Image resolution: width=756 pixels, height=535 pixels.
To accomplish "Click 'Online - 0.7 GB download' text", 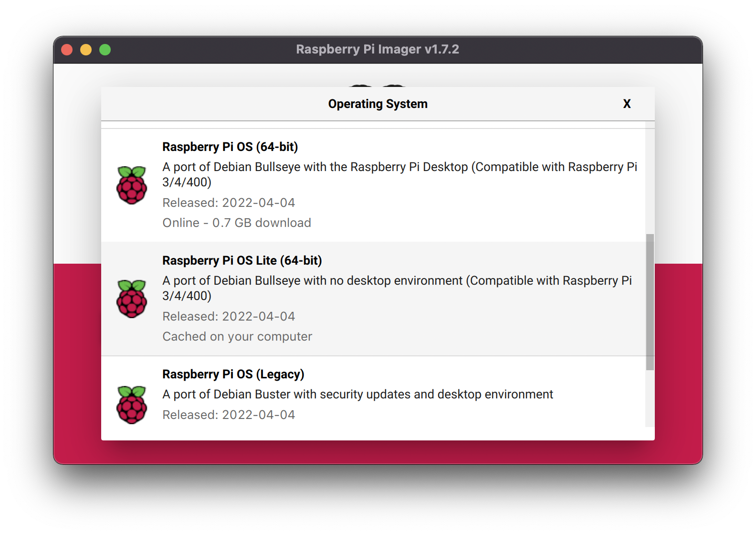I will coord(237,223).
